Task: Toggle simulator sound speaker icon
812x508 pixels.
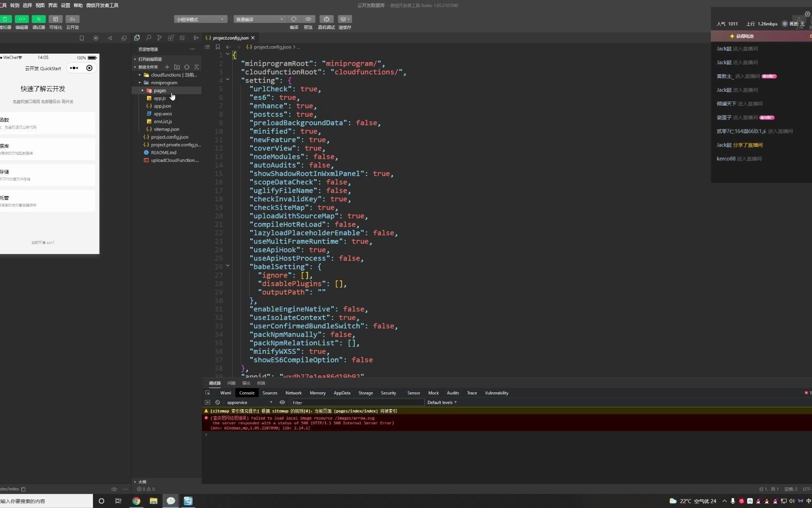Action: point(110,38)
